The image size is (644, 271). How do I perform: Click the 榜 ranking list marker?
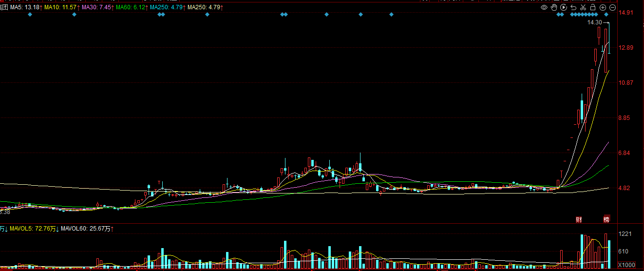click(x=606, y=219)
